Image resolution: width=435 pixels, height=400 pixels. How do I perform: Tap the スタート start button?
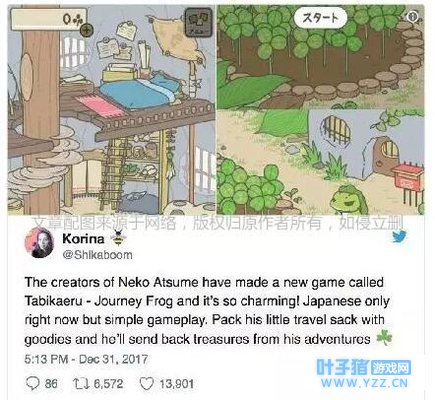click(321, 19)
